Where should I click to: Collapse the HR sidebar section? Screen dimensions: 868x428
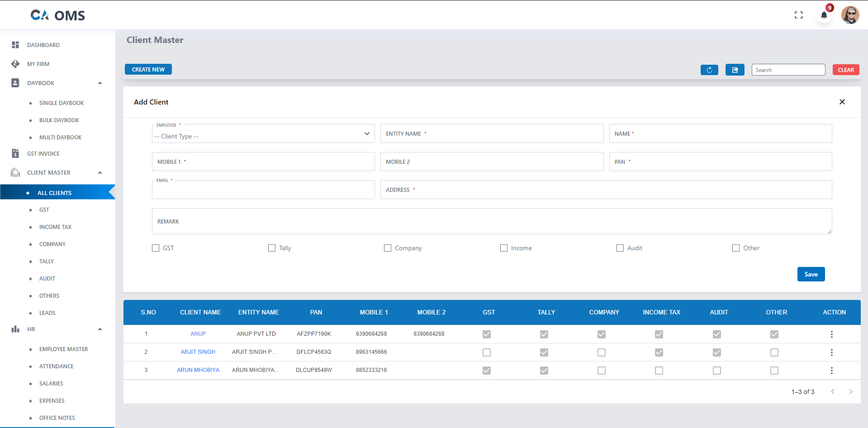coord(100,329)
